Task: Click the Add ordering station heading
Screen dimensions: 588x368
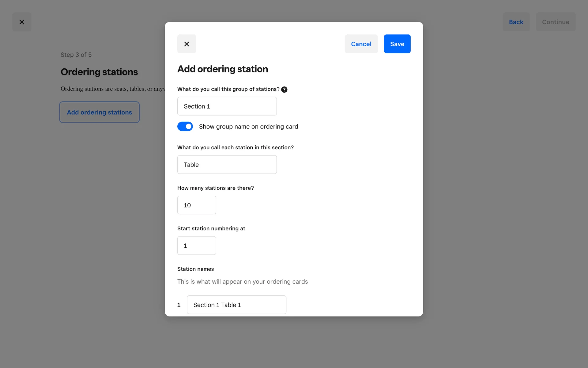Action: [x=223, y=69]
